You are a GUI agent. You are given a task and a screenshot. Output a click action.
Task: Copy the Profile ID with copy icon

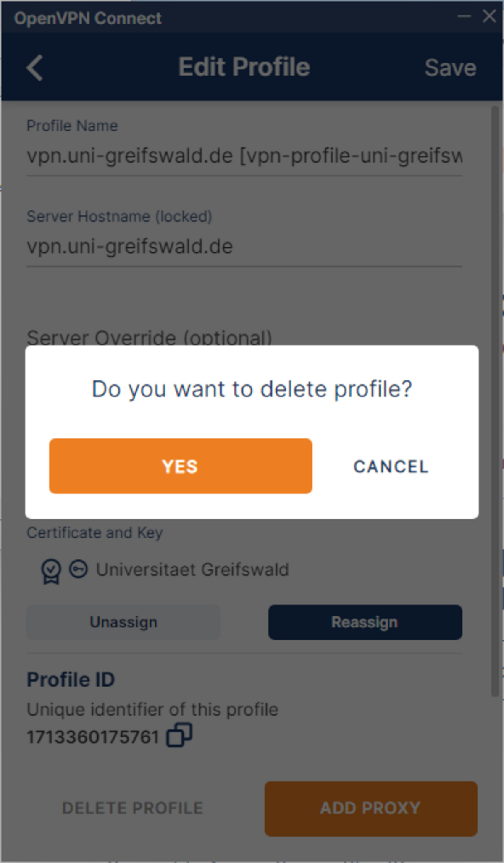(179, 735)
